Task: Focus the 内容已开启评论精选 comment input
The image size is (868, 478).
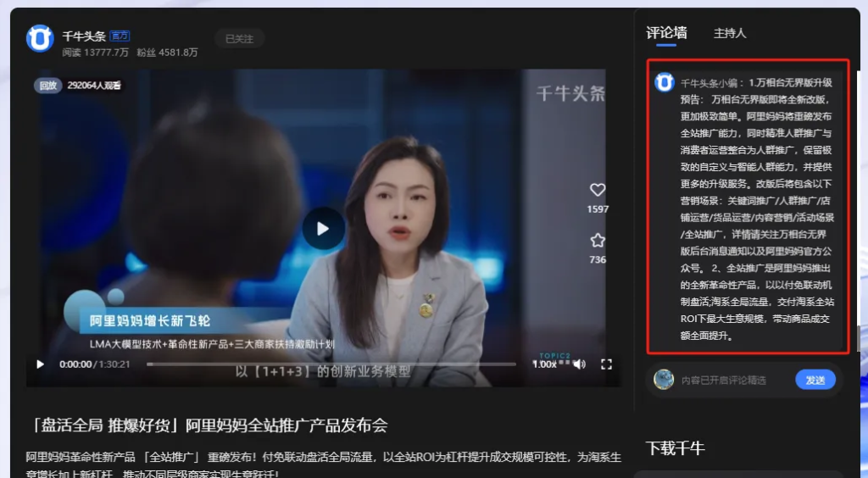Action: tap(724, 380)
